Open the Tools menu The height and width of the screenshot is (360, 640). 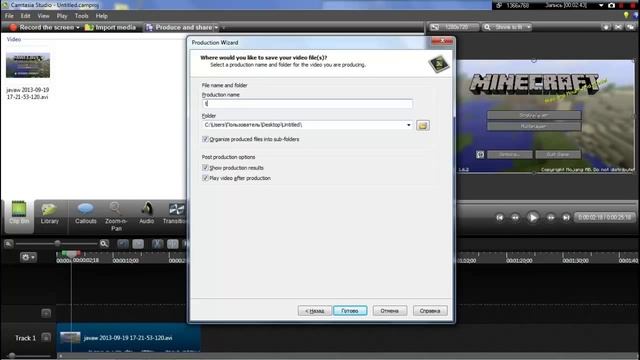[81, 16]
